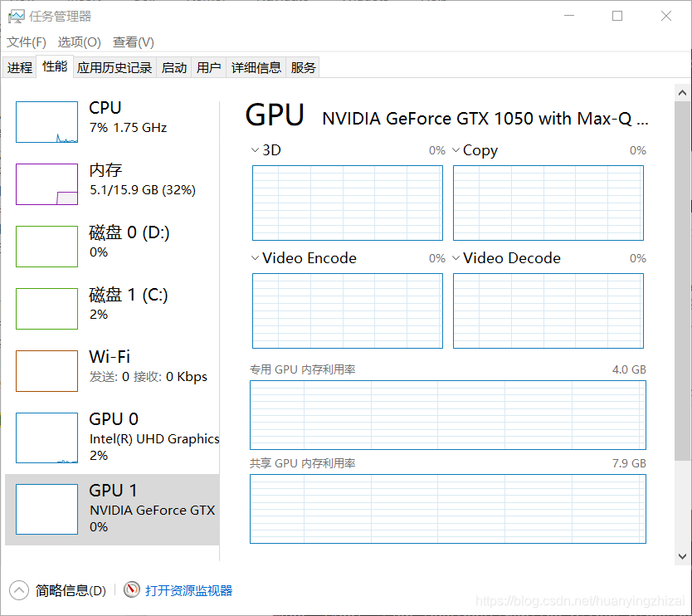Select the 磁盘 0 (D:) mini graph
The width and height of the screenshot is (692, 616).
pos(46,247)
